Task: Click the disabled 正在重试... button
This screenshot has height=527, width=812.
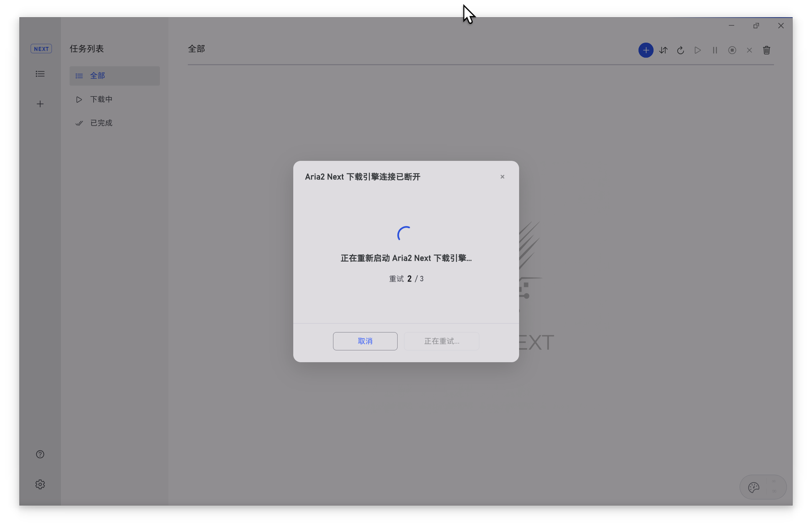Action: (x=441, y=341)
